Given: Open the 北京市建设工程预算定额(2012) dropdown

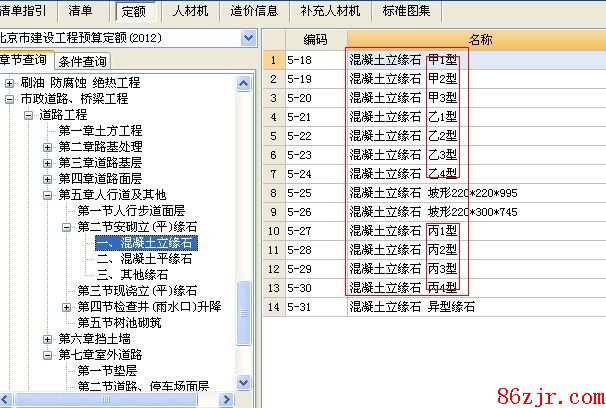Looking at the screenshot, I should [x=248, y=38].
